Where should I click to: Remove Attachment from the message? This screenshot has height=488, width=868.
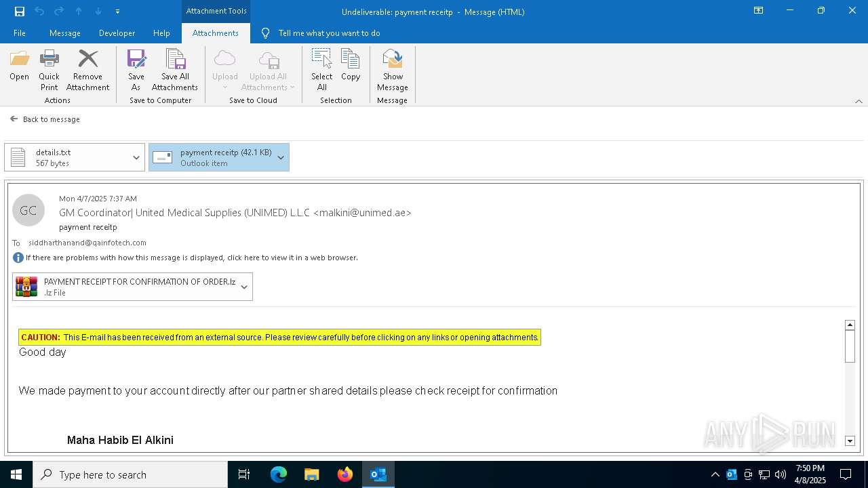[x=87, y=70]
